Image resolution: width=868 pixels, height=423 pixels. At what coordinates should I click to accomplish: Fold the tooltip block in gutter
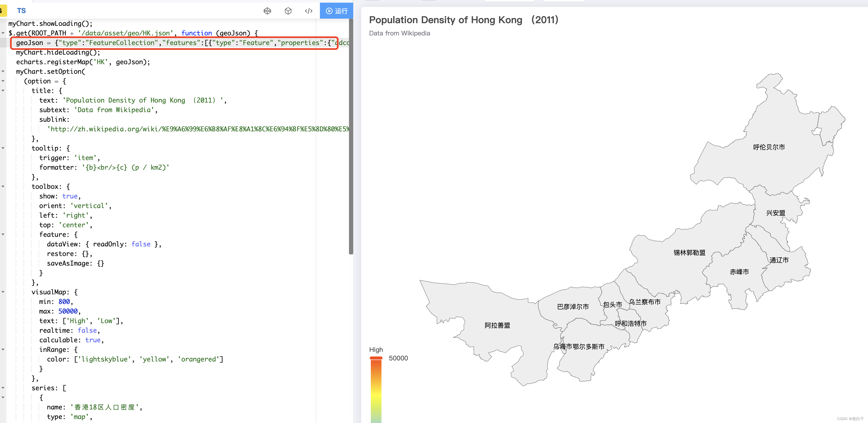3,148
